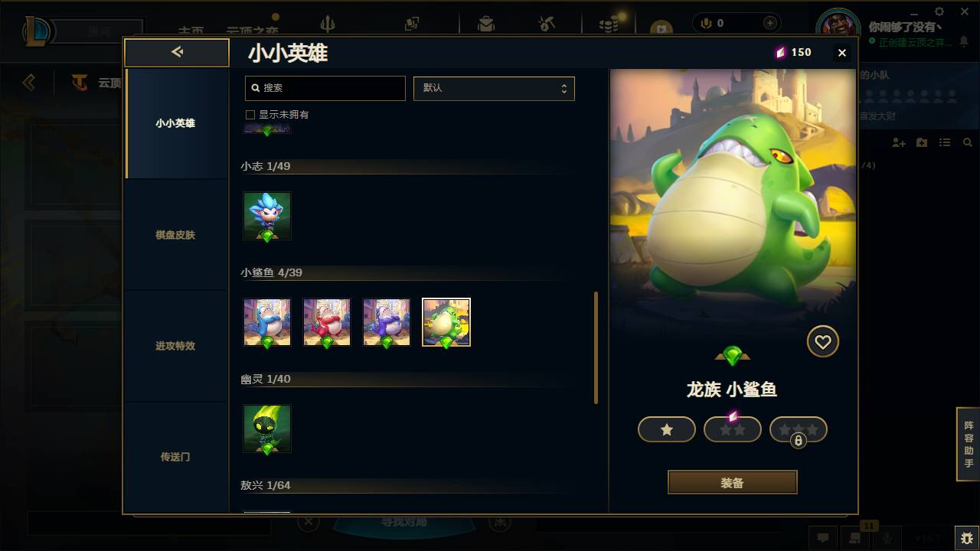Click the 装备 equip button
The height and width of the screenshot is (551, 980).
(x=733, y=483)
